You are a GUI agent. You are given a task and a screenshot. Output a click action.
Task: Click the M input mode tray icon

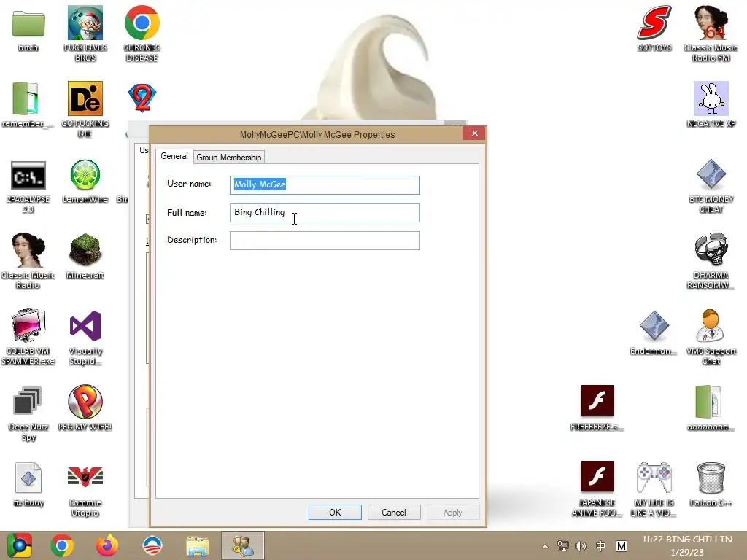click(x=622, y=545)
